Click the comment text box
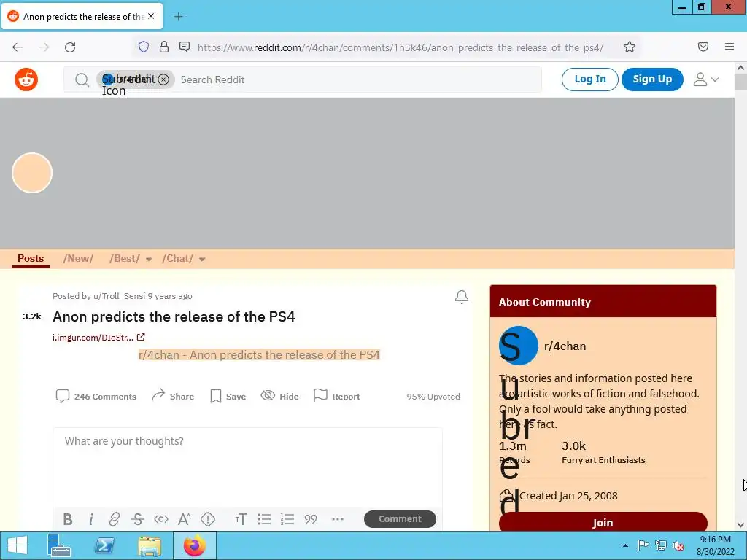Screen dimensions: 747x560 248,467
